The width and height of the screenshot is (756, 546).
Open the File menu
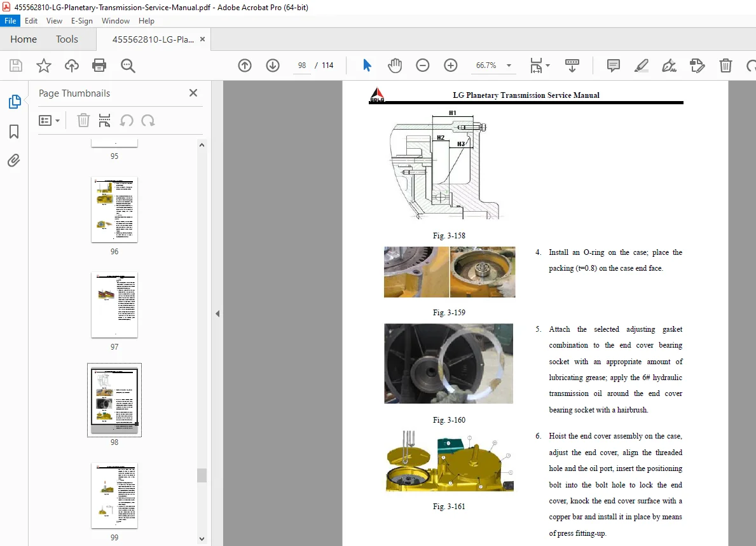[x=10, y=21]
